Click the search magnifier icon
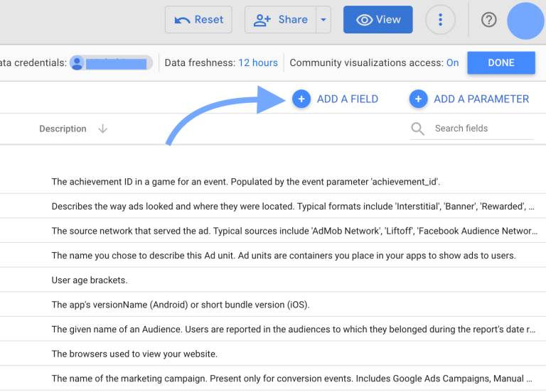The height and width of the screenshot is (392, 546). [419, 129]
